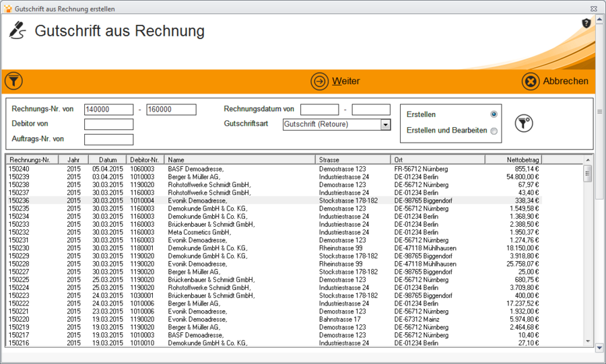The image size is (606, 364).
Task: Select invoice row 150240
Action: point(274,169)
